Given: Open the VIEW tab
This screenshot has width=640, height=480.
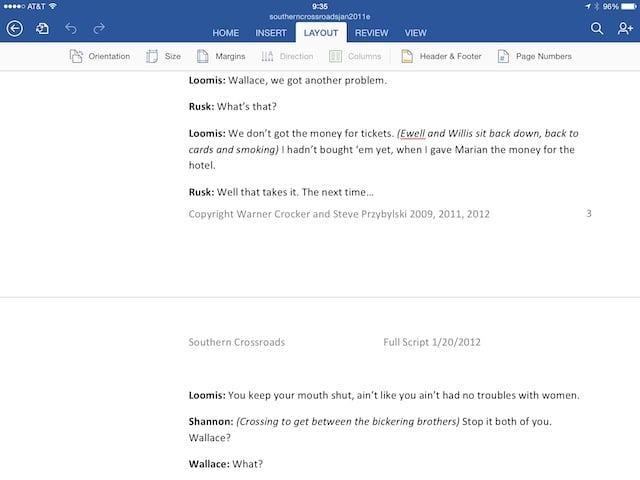Looking at the screenshot, I should click(416, 33).
